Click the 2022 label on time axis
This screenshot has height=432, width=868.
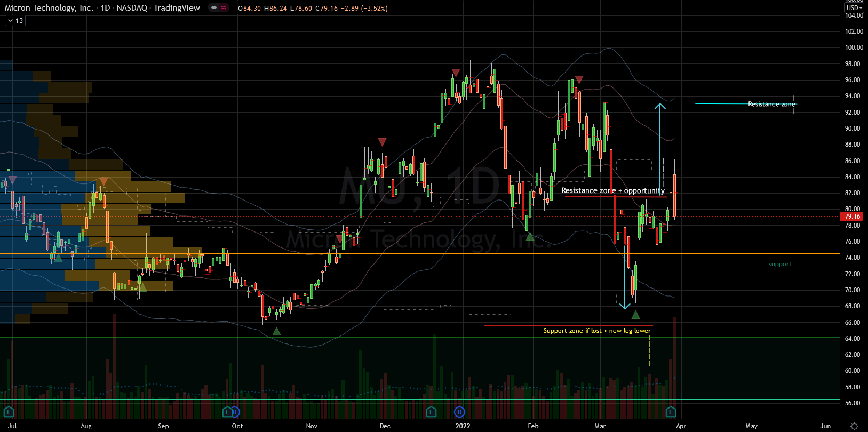(x=463, y=426)
